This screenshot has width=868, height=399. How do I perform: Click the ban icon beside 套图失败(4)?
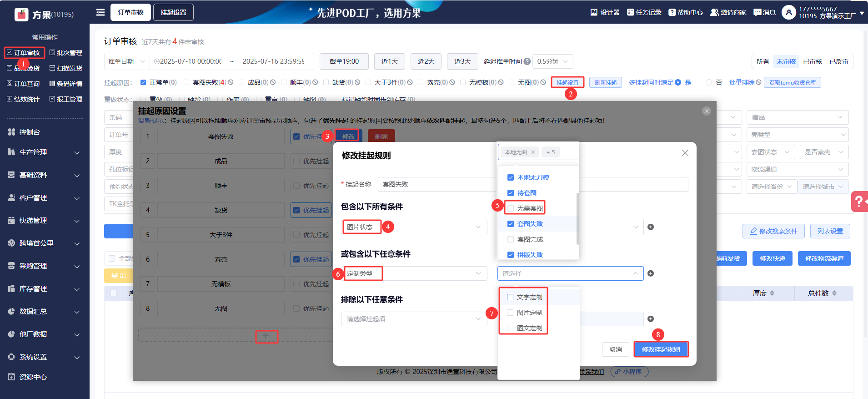click(x=231, y=82)
